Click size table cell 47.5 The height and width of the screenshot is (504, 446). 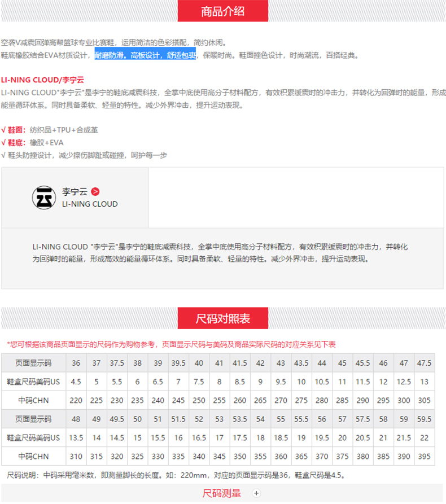pos(425,363)
